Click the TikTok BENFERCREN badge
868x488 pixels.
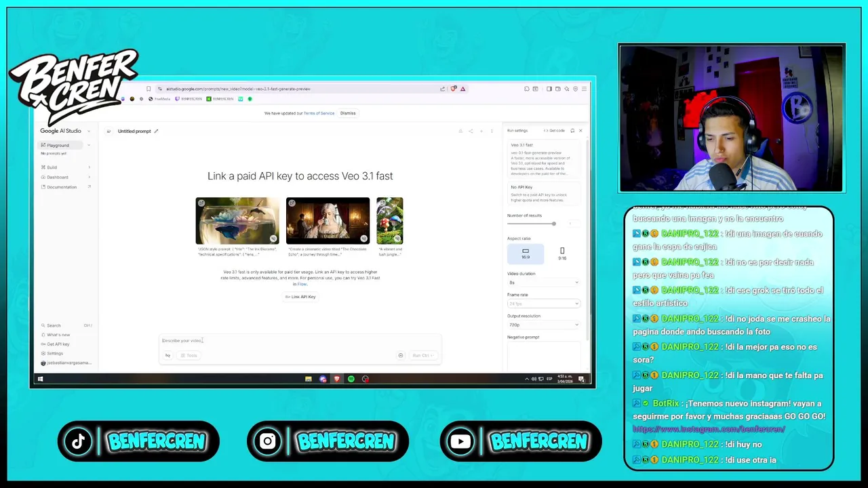[x=138, y=441]
